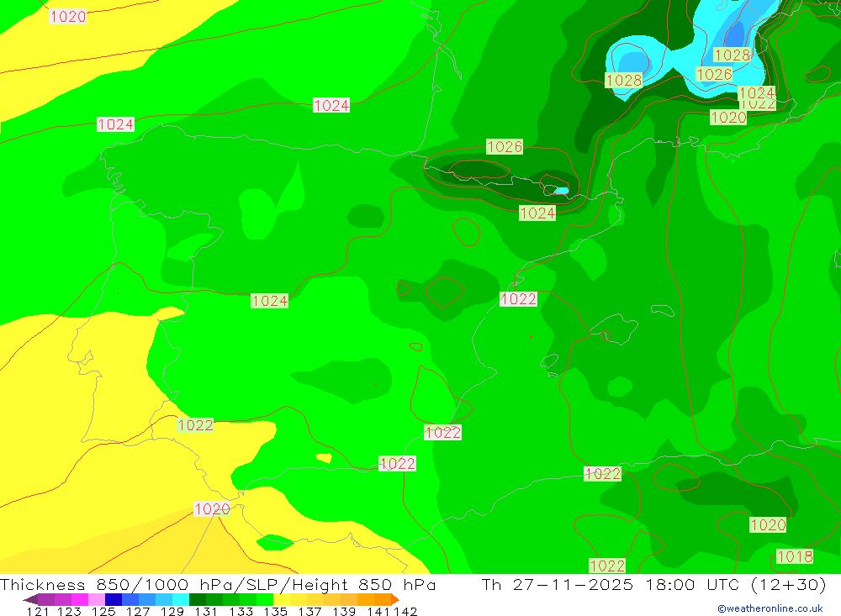Click the 1024 label below the dark green oval
841x616 pixels.
point(537,213)
